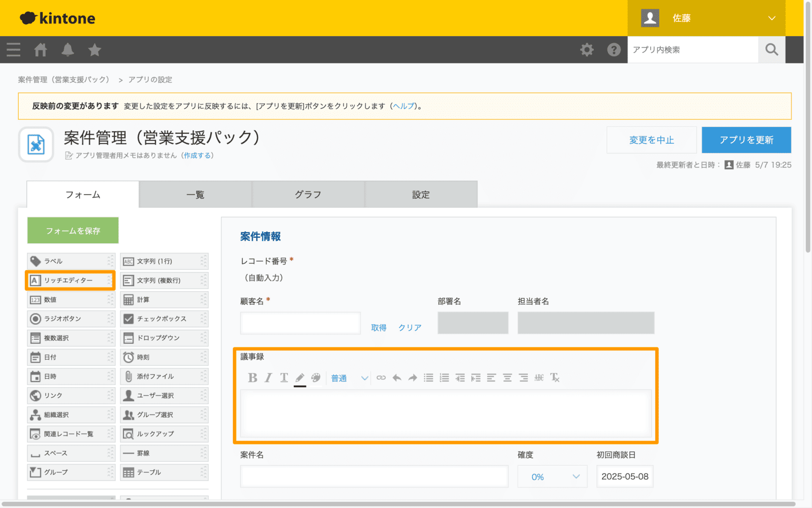This screenshot has height=508, width=812.
Task: Click the 顧客名 input field
Action: (300, 323)
